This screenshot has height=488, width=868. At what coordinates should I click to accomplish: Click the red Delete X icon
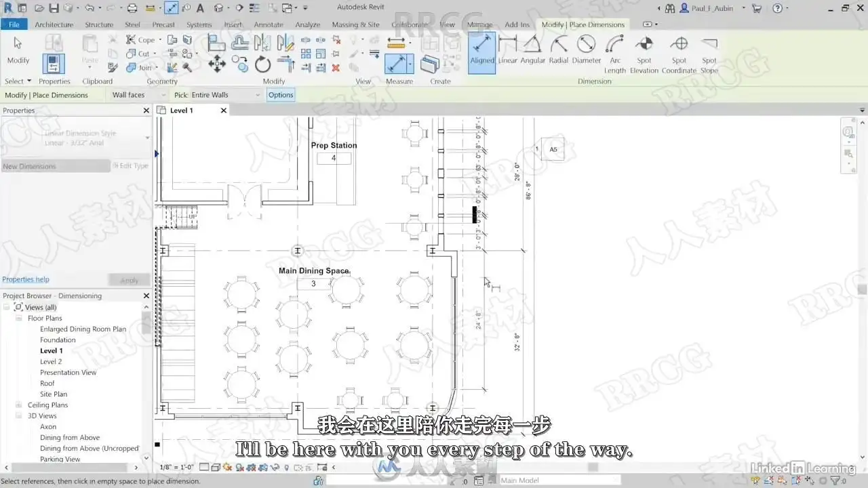pyautogui.click(x=336, y=68)
